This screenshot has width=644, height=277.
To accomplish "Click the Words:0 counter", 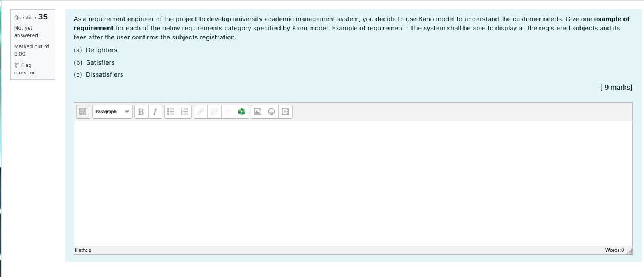I will 614,250.
